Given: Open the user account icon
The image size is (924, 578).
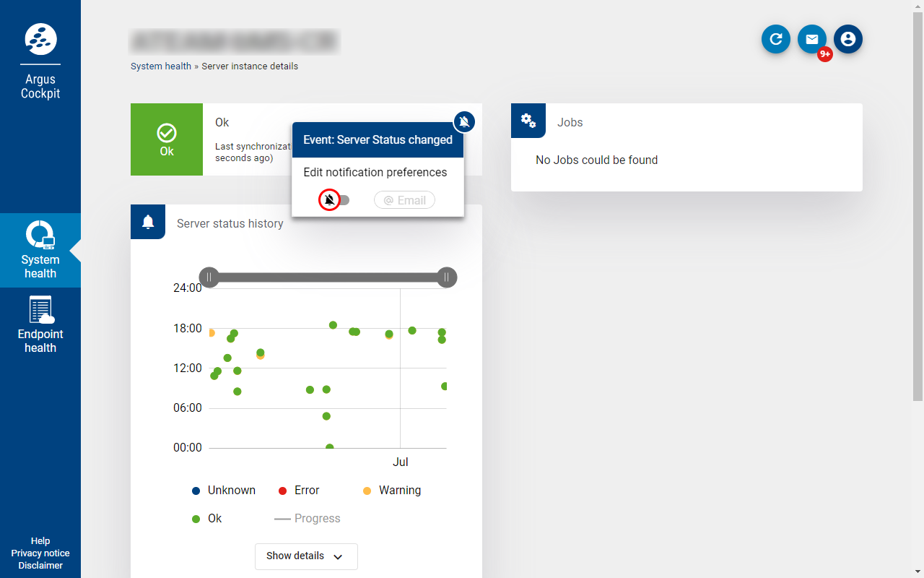Looking at the screenshot, I should coord(848,40).
